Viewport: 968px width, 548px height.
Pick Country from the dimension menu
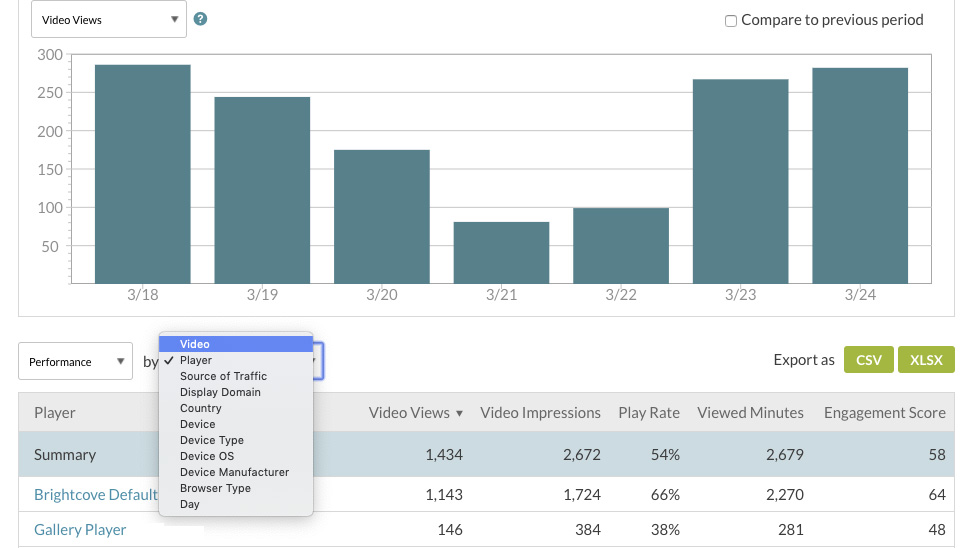pyautogui.click(x=201, y=408)
